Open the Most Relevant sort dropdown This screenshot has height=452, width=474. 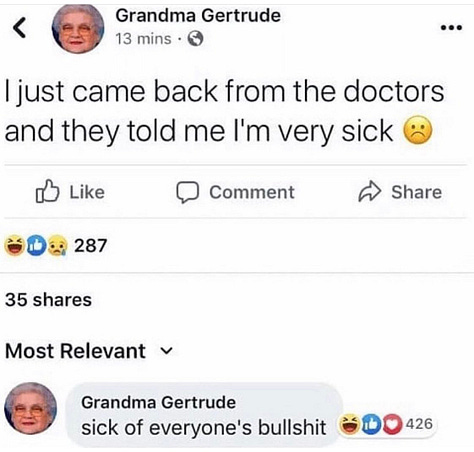89,351
